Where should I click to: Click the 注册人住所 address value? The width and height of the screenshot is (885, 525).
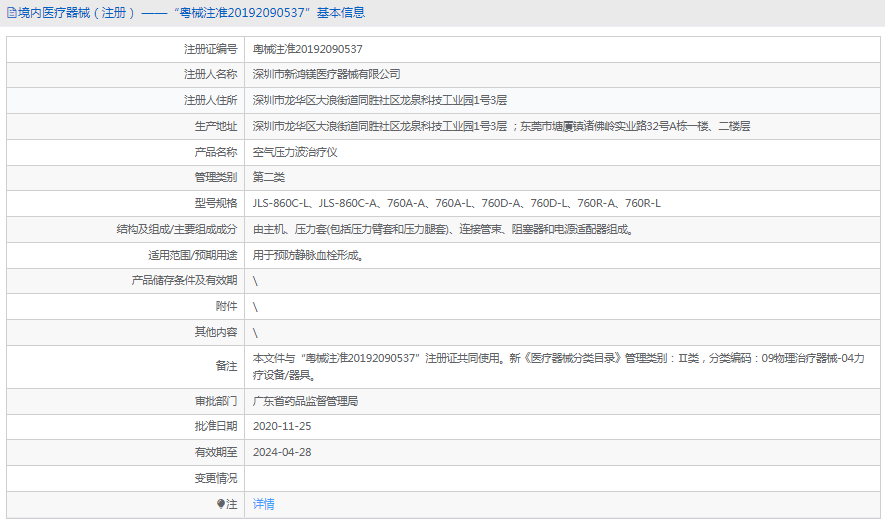(x=380, y=100)
